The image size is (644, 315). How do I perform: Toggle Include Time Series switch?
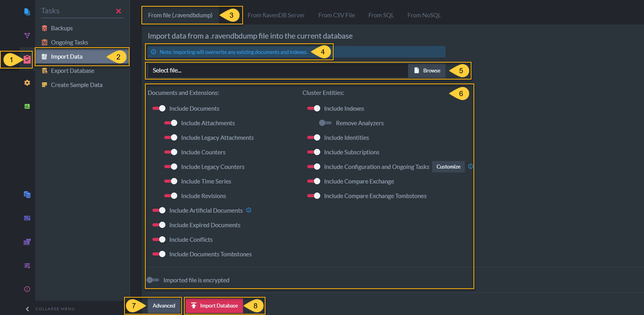point(171,181)
